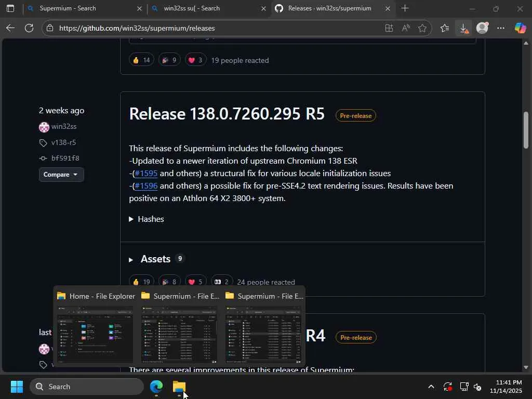Open the v138-r5 tag link
This screenshot has width=532, height=399.
[x=63, y=142]
